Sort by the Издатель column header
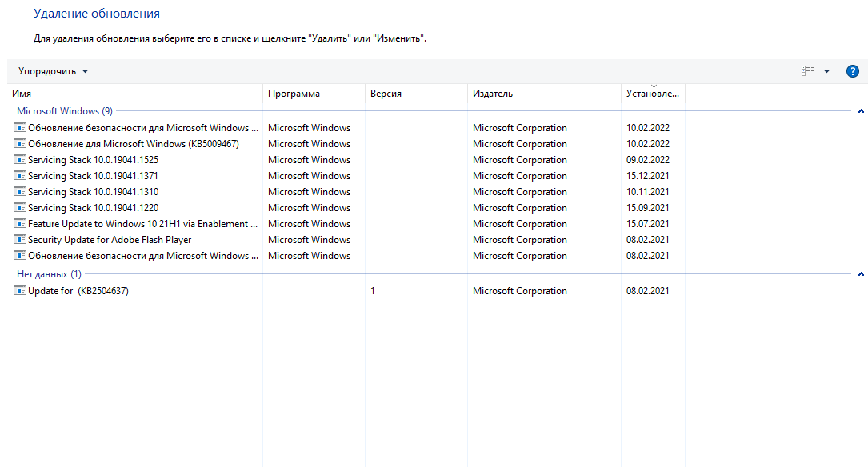Screen dimensions: 868x467 (x=544, y=94)
